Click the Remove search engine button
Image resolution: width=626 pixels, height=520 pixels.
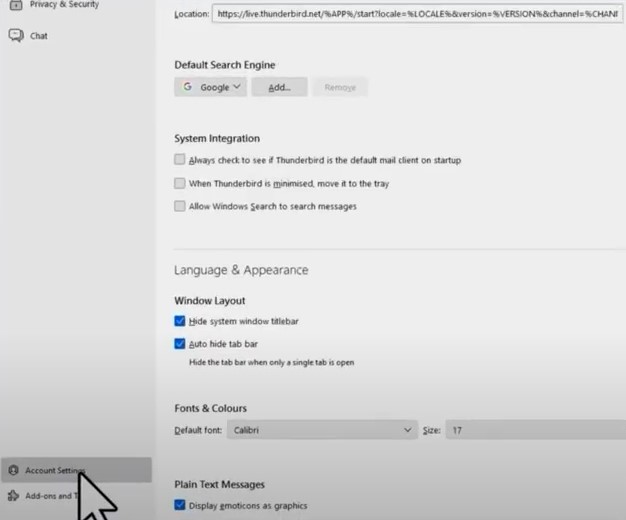340,87
